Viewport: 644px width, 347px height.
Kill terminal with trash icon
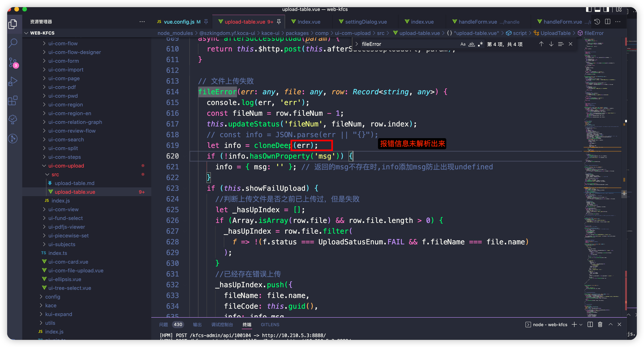(600, 325)
